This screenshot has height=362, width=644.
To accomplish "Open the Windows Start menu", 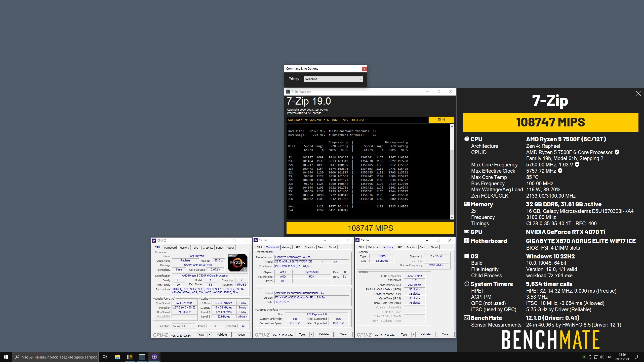I will click(x=6, y=357).
